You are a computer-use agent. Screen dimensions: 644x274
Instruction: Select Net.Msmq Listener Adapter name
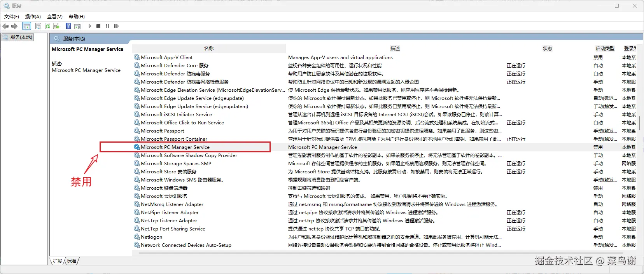172,204
